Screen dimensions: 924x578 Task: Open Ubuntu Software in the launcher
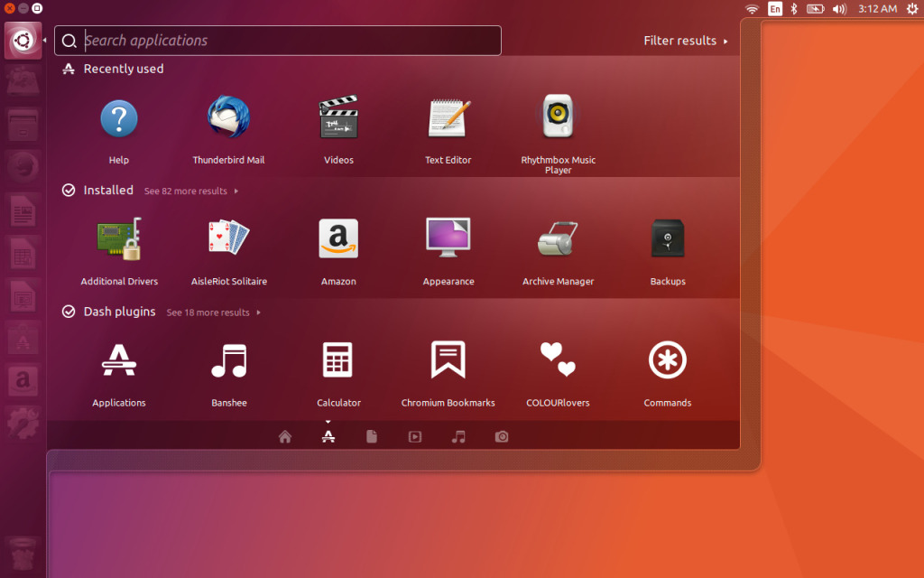23,338
